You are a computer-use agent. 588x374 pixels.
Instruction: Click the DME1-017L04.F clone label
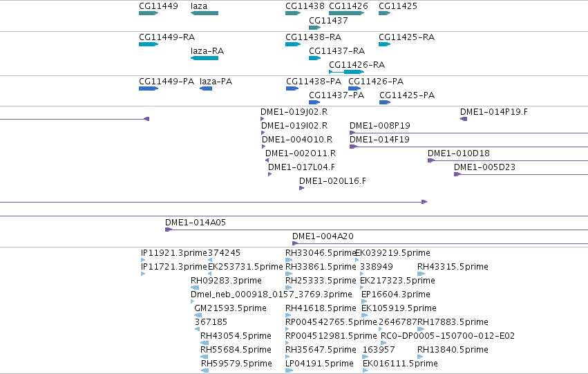[x=301, y=167]
